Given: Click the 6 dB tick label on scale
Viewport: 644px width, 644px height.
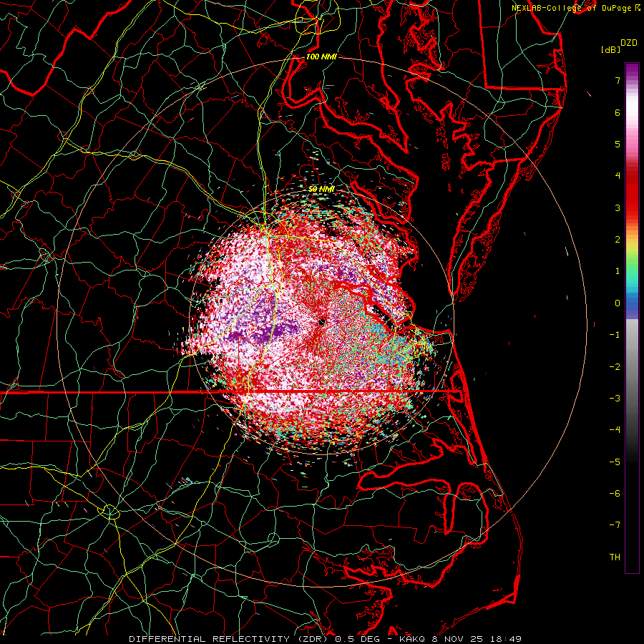Looking at the screenshot, I should tap(618, 112).
